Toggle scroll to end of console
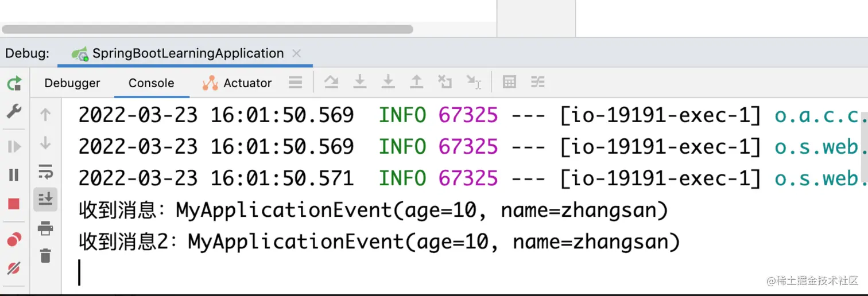This screenshot has width=868, height=296. point(45,199)
